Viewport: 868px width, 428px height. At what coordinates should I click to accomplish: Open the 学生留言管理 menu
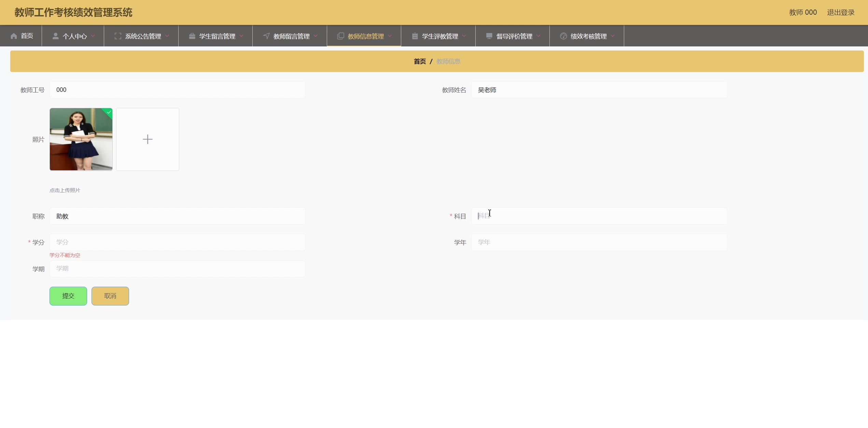coord(215,36)
